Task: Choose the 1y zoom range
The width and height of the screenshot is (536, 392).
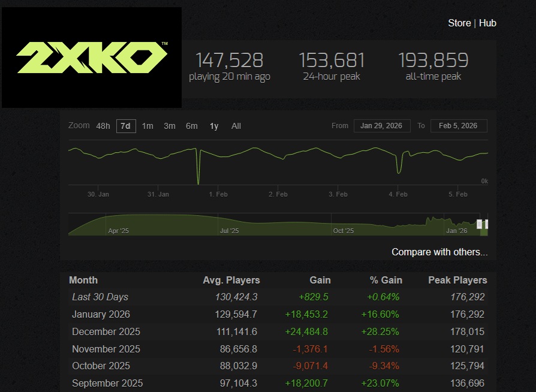Action: coord(214,126)
